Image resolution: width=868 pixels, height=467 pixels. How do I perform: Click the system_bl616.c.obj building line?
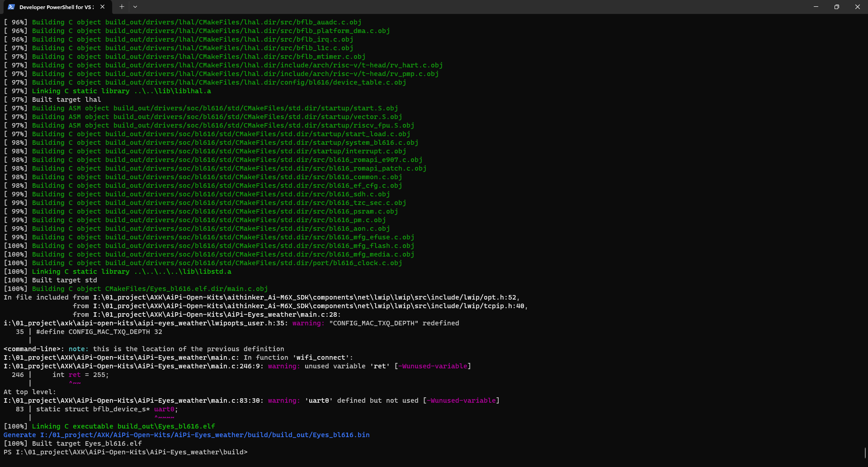(211, 143)
